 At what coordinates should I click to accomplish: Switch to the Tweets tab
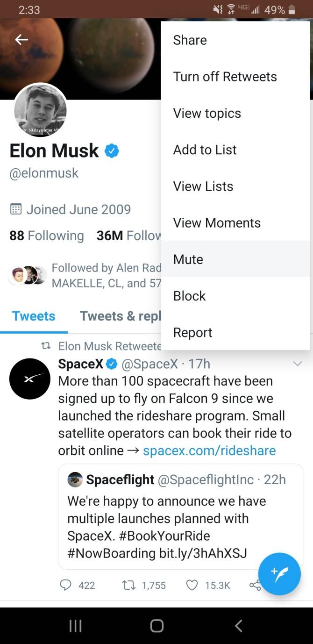(x=34, y=316)
